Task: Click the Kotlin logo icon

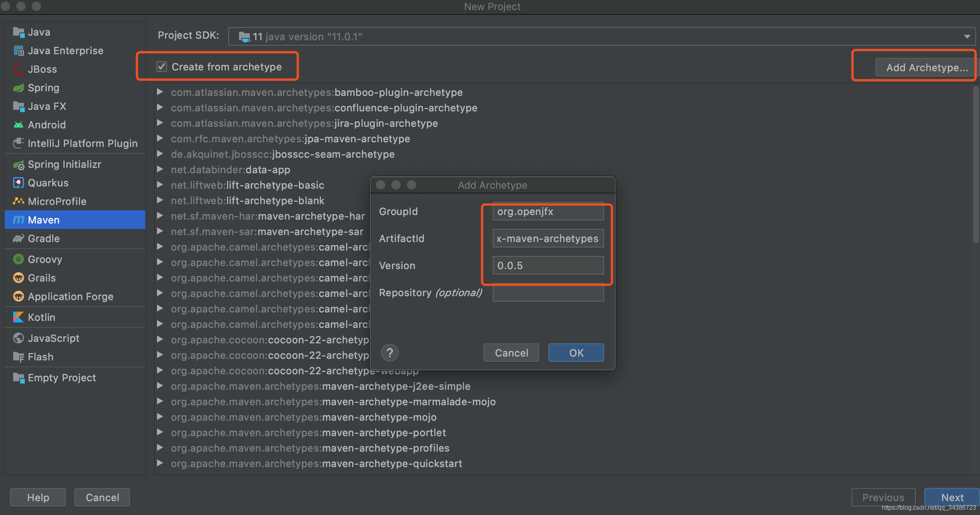Action: (18, 317)
